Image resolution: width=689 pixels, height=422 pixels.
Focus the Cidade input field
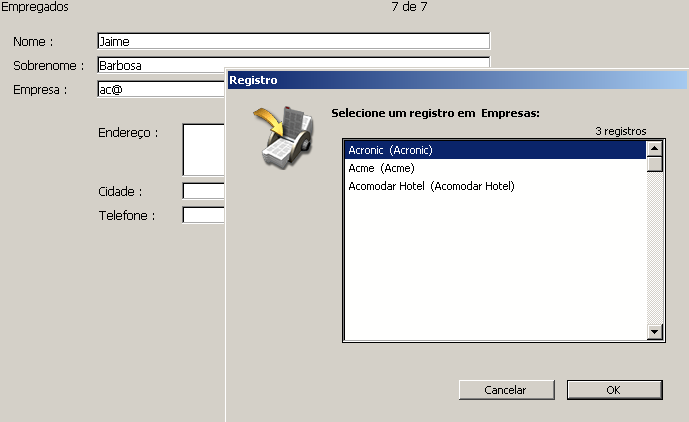pyautogui.click(x=204, y=191)
